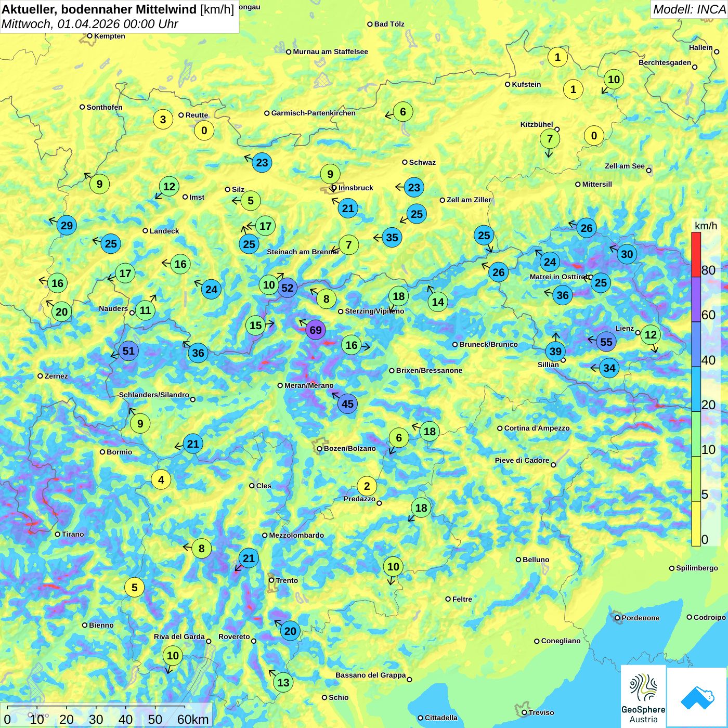The width and height of the screenshot is (728, 728).
Task: Click the Bruneck/Brunico label
Action: (x=488, y=344)
